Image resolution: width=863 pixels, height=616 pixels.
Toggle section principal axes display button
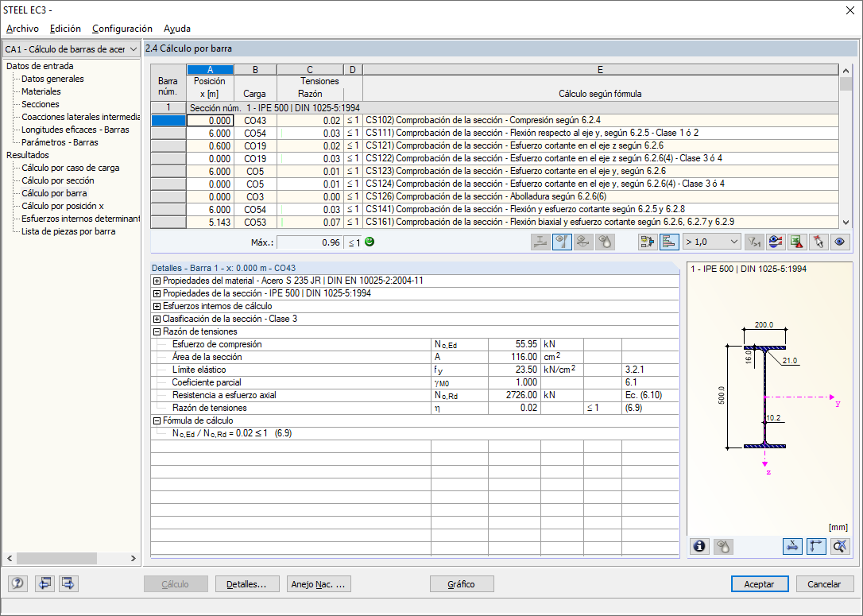tap(816, 546)
